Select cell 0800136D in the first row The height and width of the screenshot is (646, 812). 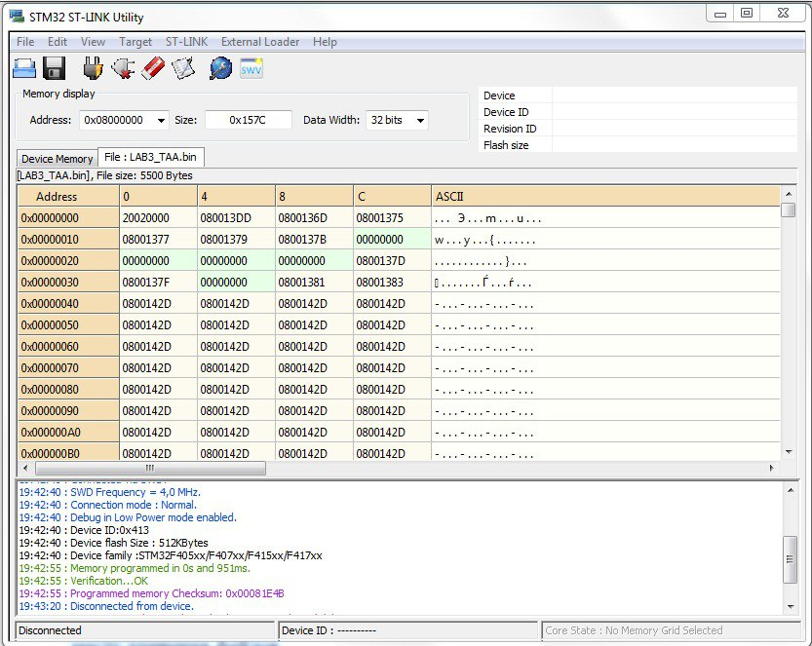click(314, 218)
